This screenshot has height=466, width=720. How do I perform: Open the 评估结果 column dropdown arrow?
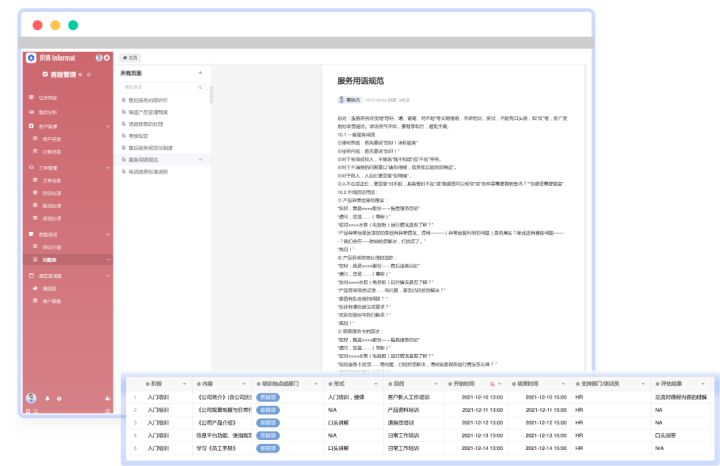(703, 384)
